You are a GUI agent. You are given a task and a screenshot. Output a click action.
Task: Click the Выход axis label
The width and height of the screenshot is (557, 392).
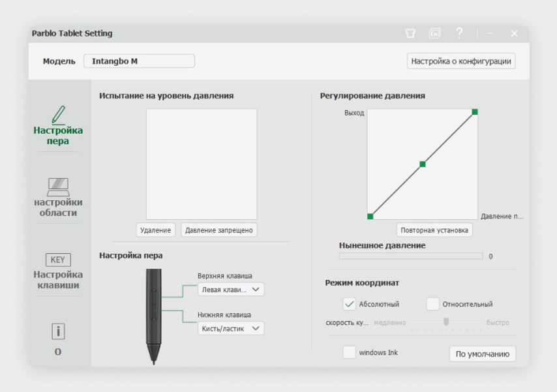tap(354, 113)
